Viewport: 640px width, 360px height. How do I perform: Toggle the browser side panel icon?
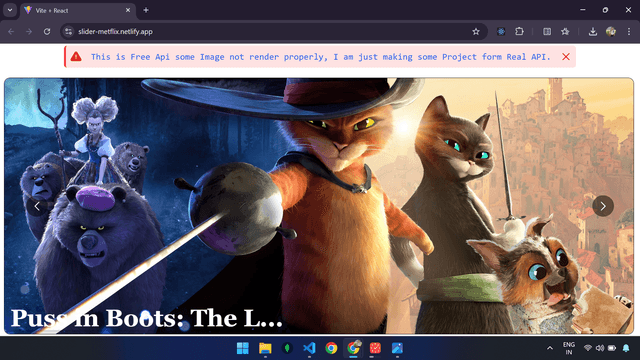547,31
